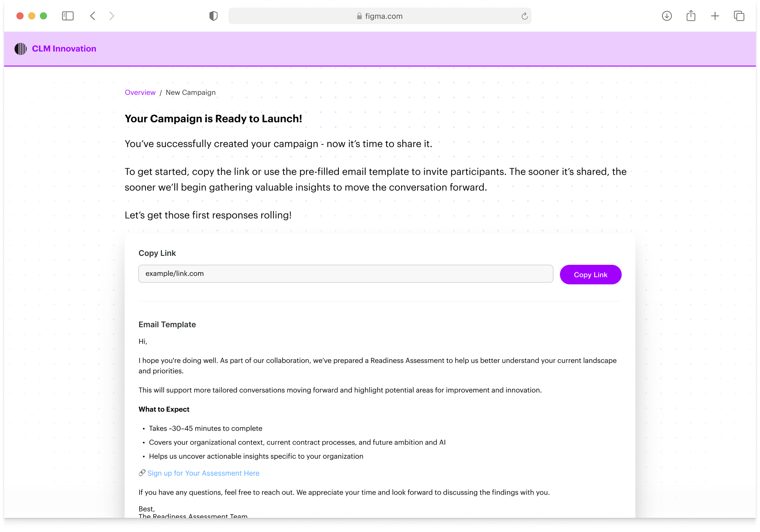Select the New Campaign breadcrumb text
Image resolution: width=760 pixels, height=532 pixels.
pyautogui.click(x=190, y=92)
